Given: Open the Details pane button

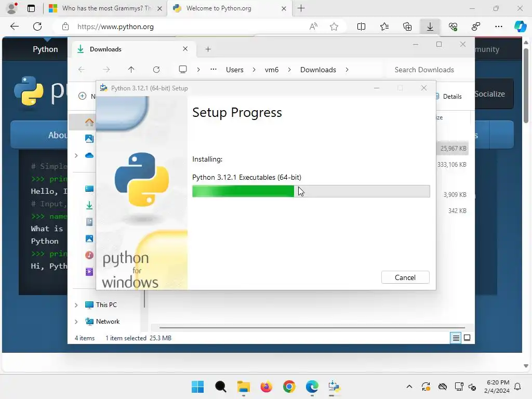Looking at the screenshot, I should click(x=448, y=96).
